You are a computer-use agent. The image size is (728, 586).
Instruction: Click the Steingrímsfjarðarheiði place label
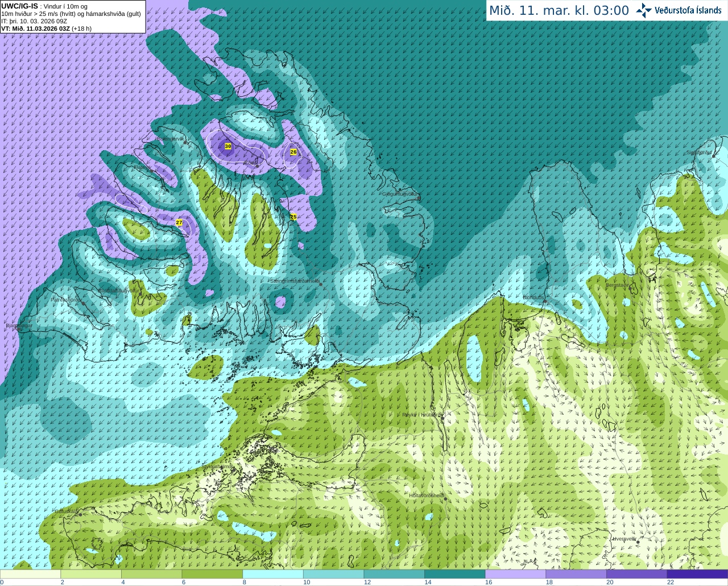(x=294, y=281)
